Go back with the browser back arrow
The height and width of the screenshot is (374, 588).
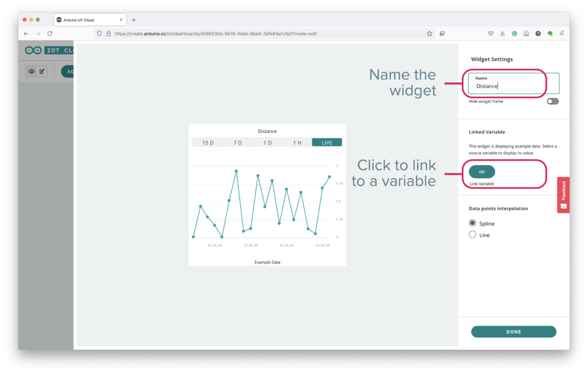point(26,34)
